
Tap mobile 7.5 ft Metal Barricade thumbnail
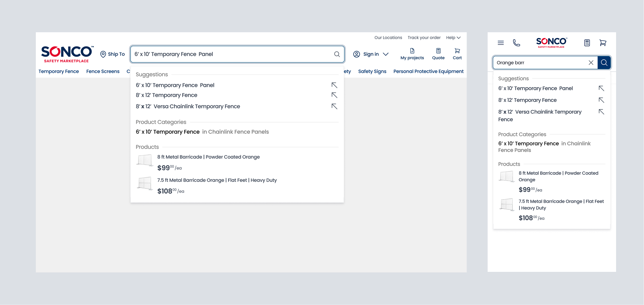pos(506,205)
